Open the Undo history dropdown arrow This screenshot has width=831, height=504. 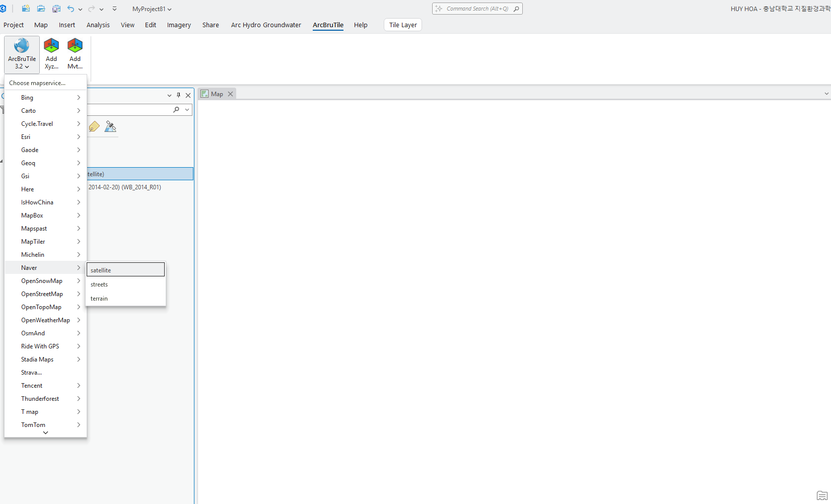[80, 9]
